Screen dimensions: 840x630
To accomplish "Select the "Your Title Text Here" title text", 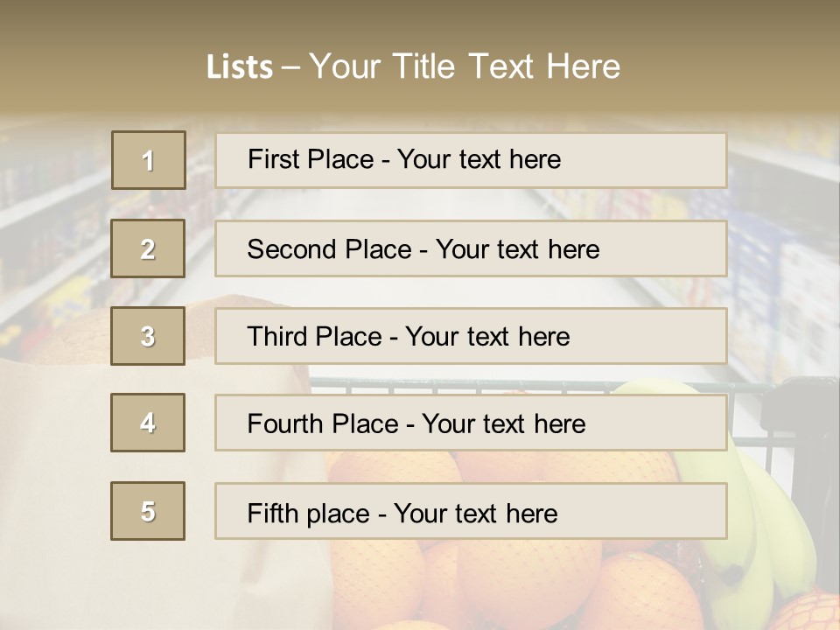I will 465,66.
